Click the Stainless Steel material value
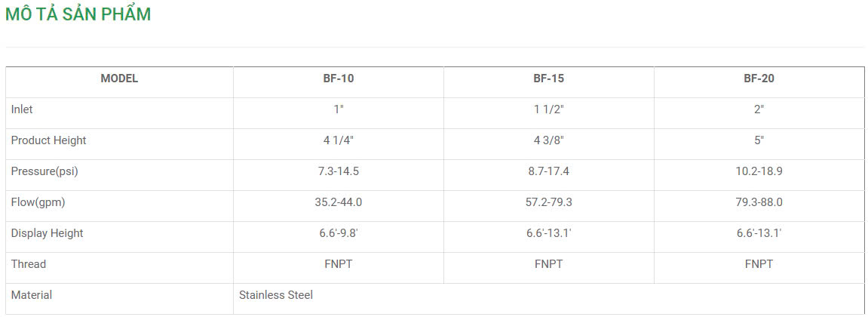The image size is (868, 317). point(276,295)
